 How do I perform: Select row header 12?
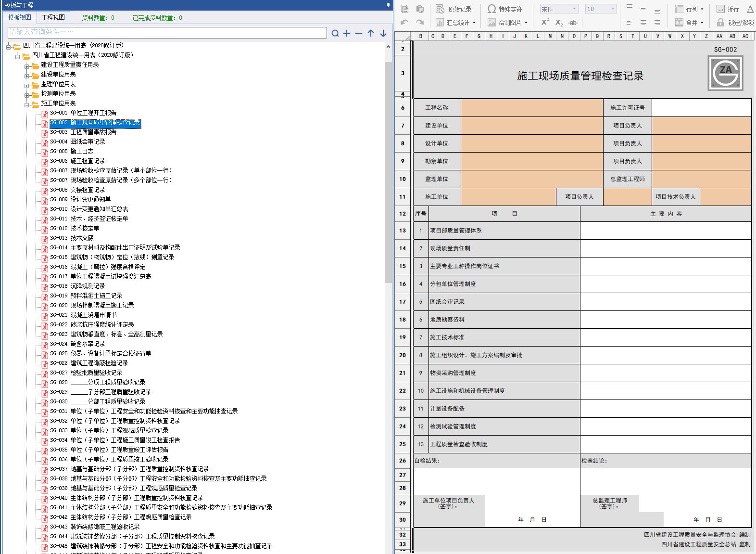tap(403, 214)
